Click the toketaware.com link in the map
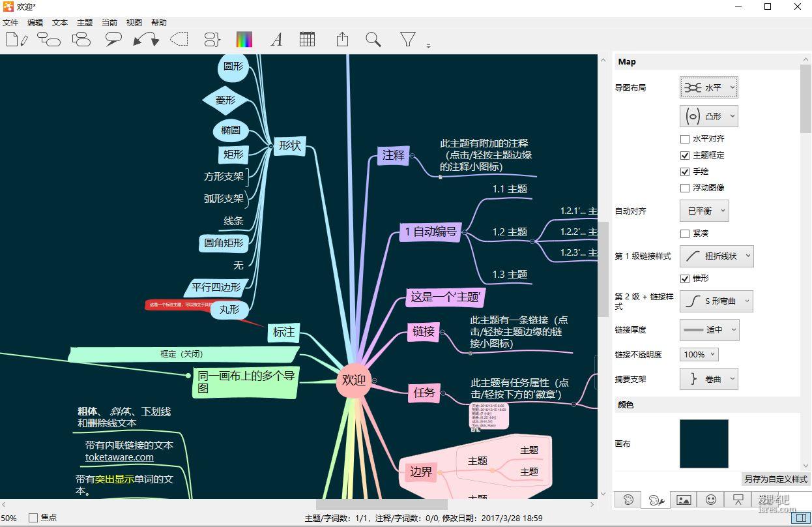Image resolution: width=812 pixels, height=527 pixels. (119, 457)
